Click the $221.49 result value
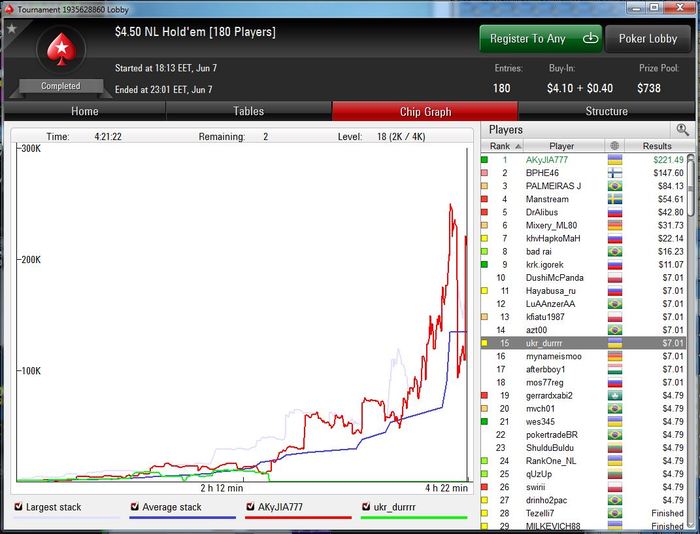Screen dimensions: 700x534 point(668,159)
